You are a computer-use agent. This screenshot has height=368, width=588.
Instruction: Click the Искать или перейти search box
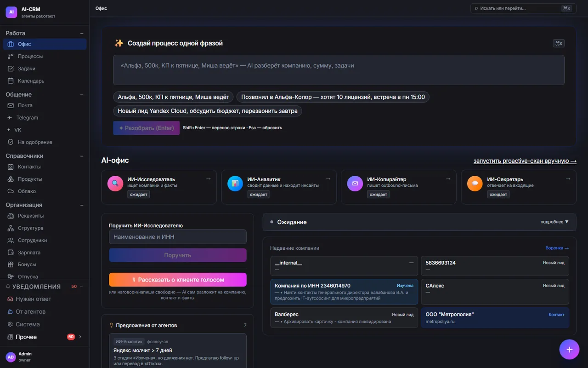tap(523, 8)
